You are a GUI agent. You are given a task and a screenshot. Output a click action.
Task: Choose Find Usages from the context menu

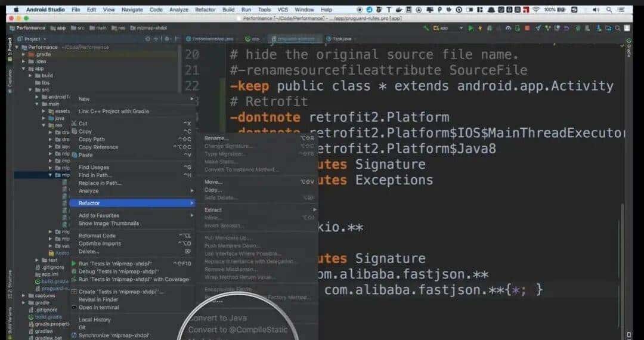94,168
